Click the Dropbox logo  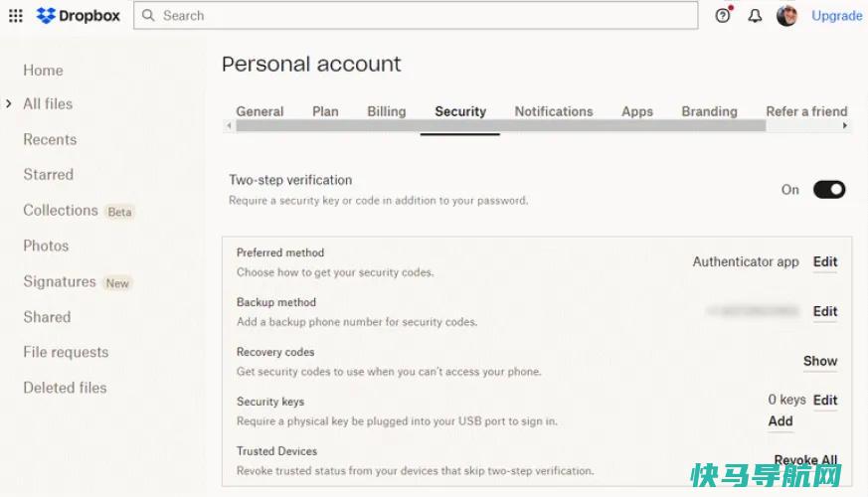(x=79, y=16)
